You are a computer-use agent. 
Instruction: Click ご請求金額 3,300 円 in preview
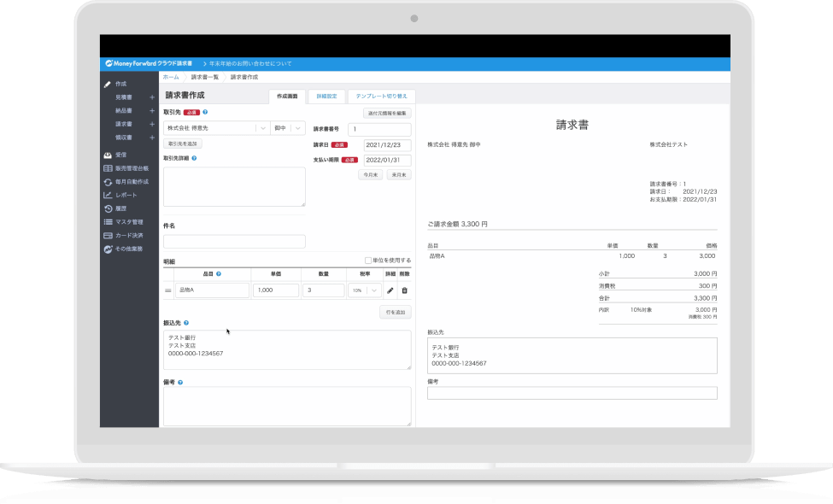coord(457,224)
